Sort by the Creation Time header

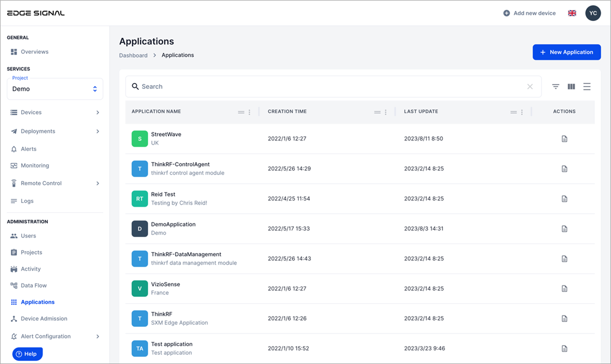point(287,111)
